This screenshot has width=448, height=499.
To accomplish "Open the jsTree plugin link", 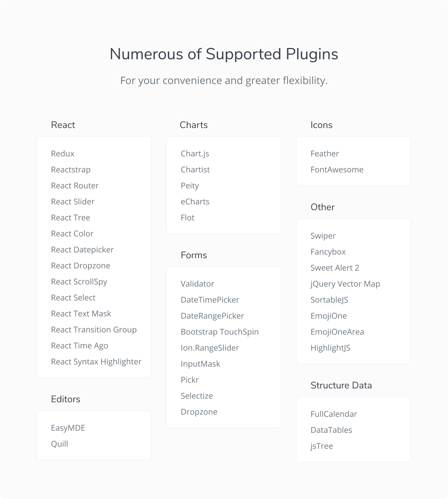I will click(322, 446).
